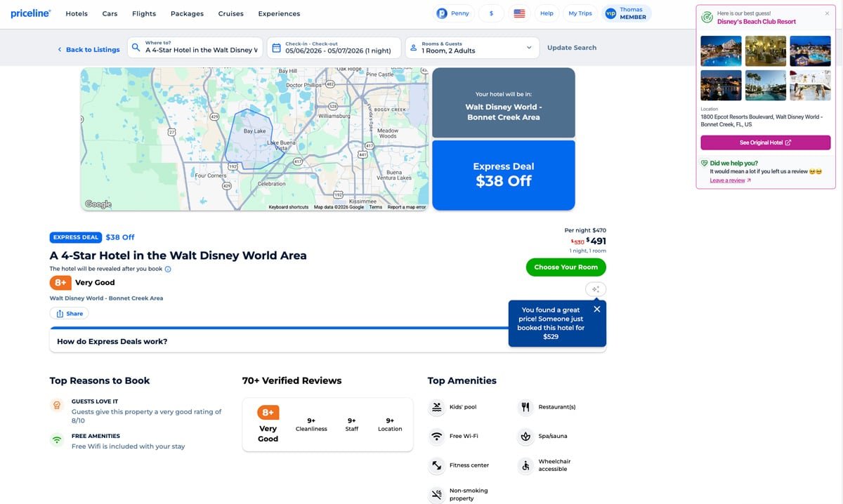This screenshot has width=843, height=504.
Task: Click See Original Hotel button
Action: [x=765, y=142]
